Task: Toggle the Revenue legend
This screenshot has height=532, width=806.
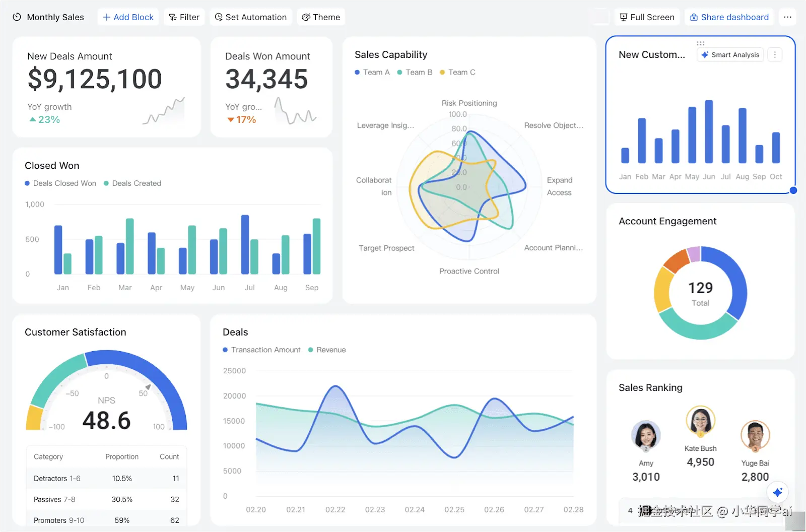Action: tap(327, 350)
